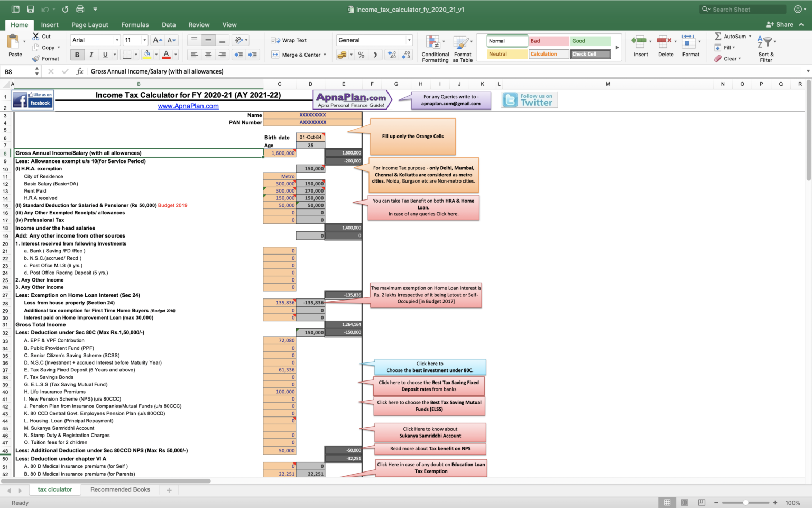812x508 pixels.
Task: Click the percent style icon
Action: coord(362,55)
